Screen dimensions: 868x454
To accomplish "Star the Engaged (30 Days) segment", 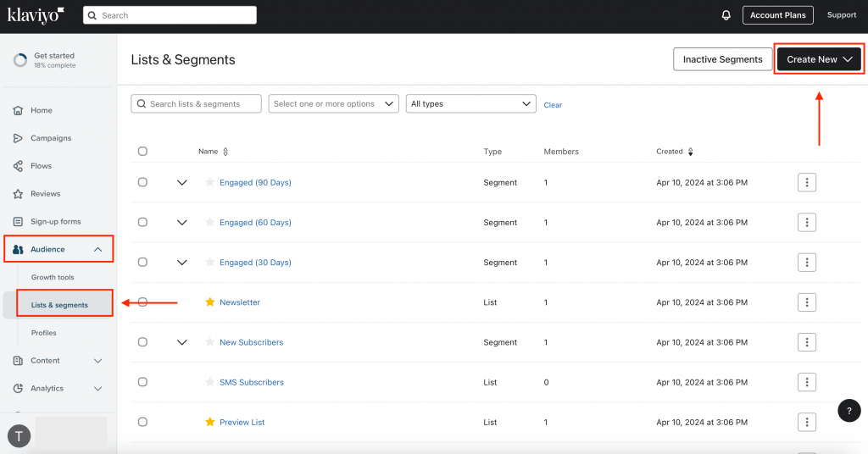I will [210, 262].
